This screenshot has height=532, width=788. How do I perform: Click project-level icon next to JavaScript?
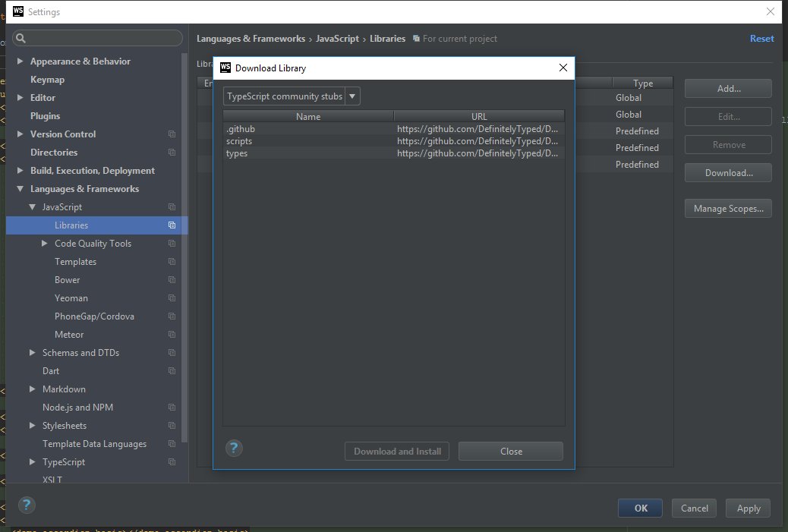(x=172, y=207)
